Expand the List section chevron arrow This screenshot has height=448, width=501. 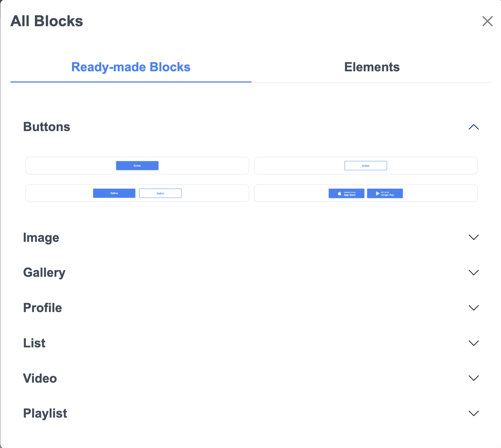(473, 343)
